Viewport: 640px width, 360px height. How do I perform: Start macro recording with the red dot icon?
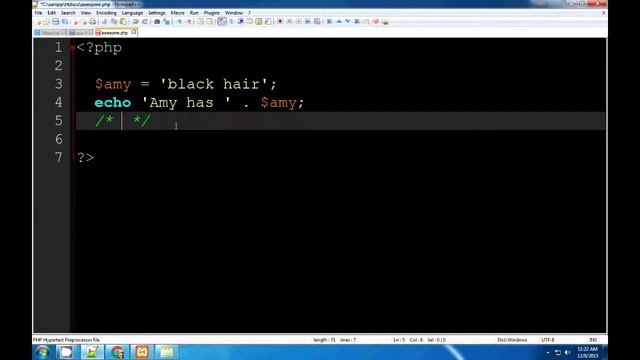click(280, 21)
